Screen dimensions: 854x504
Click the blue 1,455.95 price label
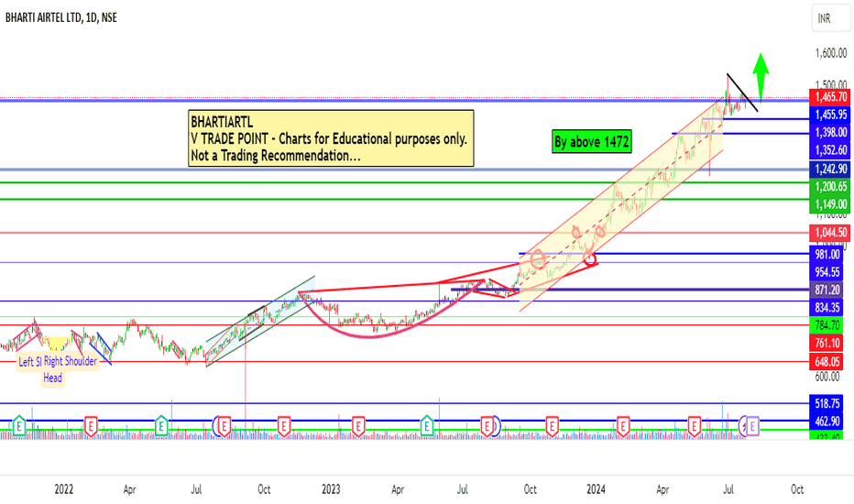830,115
